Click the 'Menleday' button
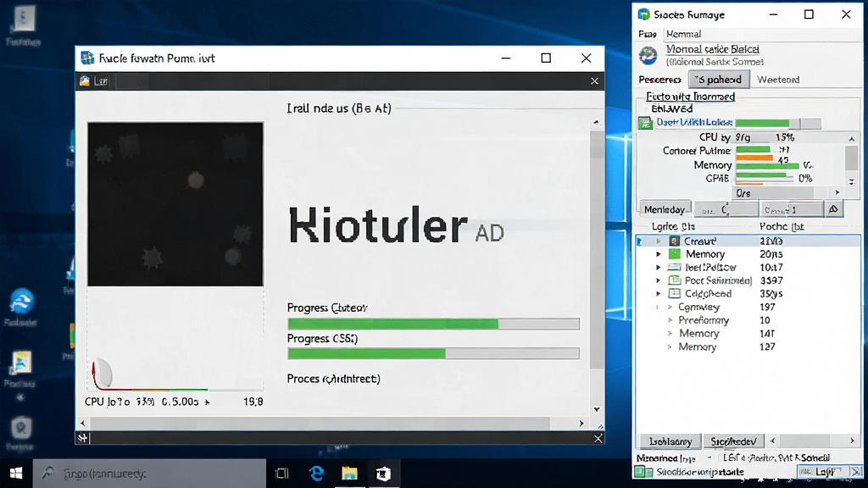Viewport: 868px width, 488px height. [665, 209]
